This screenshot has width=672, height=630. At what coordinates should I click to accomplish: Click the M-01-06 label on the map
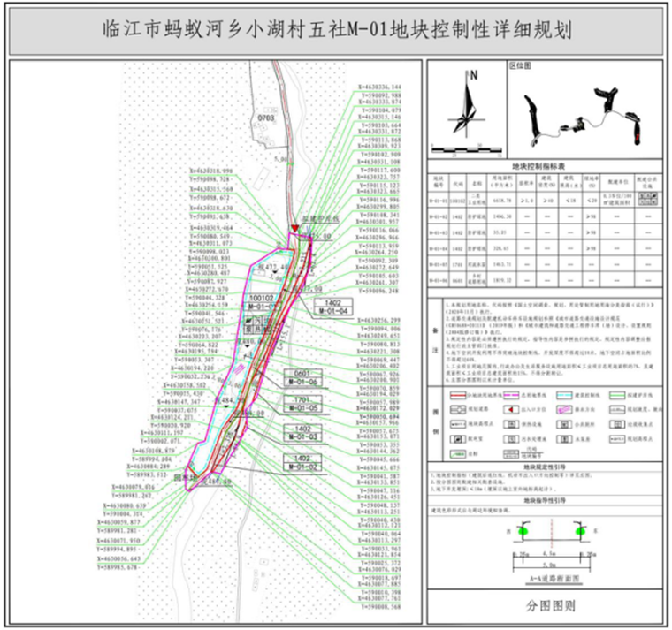[302, 382]
